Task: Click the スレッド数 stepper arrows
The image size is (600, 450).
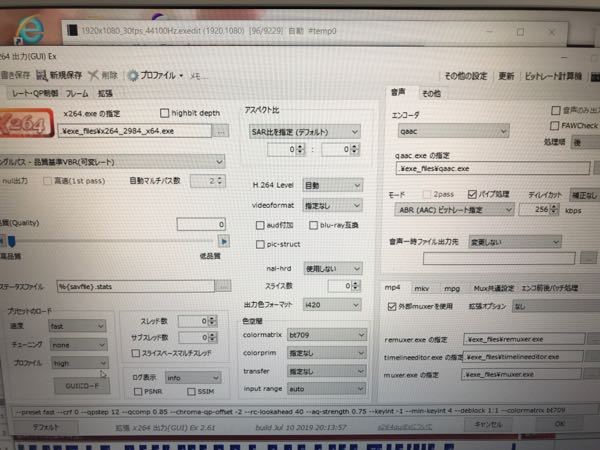Action: (x=213, y=321)
